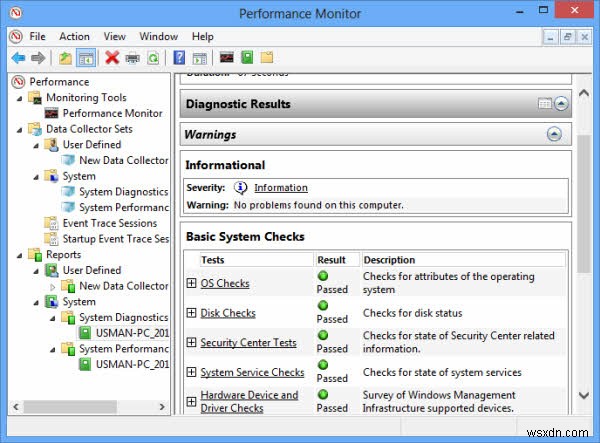Open the Security Center Tests link
Viewport: 600px width, 443px height.
248,342
